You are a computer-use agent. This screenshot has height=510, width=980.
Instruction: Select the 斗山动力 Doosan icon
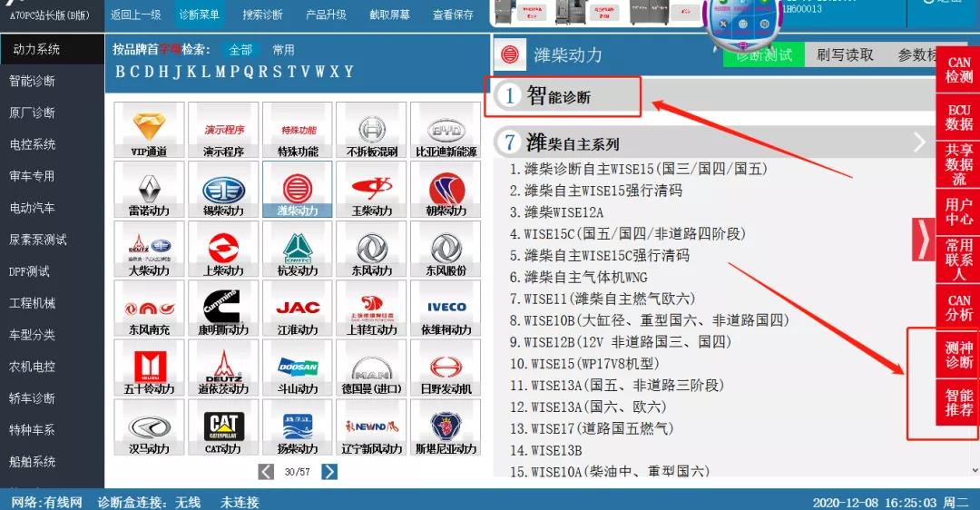[x=298, y=368]
